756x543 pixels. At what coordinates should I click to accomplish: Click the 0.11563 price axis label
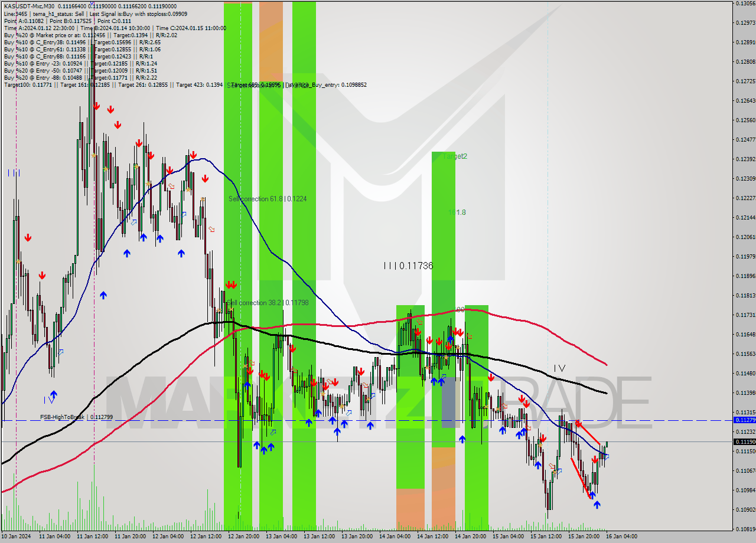point(745,354)
